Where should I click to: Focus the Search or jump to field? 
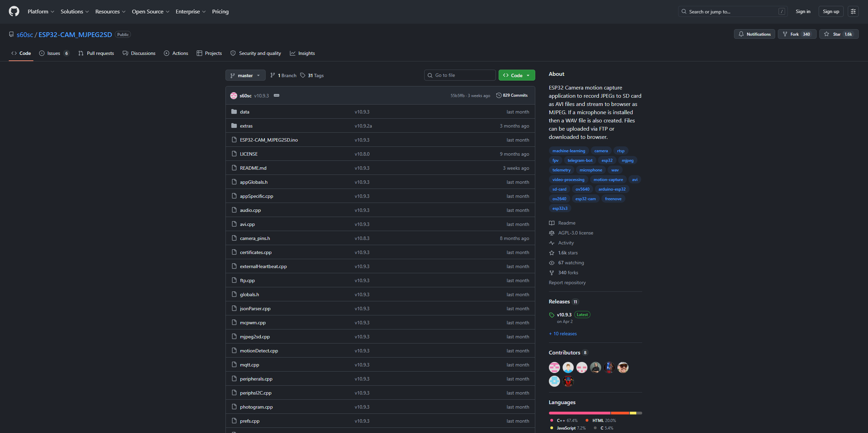pos(733,12)
